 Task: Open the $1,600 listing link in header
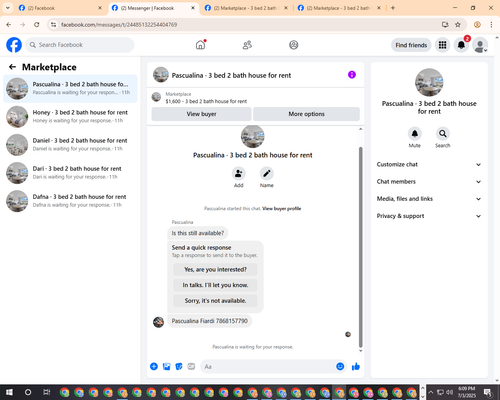(x=206, y=101)
